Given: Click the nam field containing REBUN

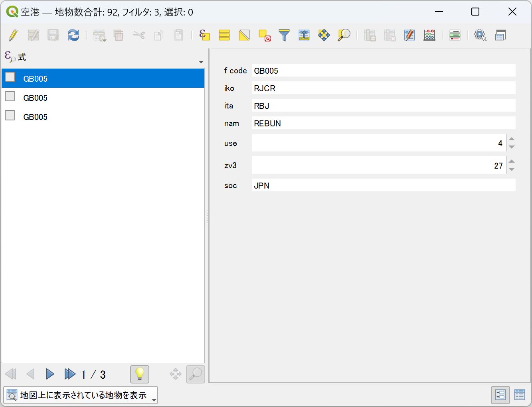Looking at the screenshot, I should (384, 123).
